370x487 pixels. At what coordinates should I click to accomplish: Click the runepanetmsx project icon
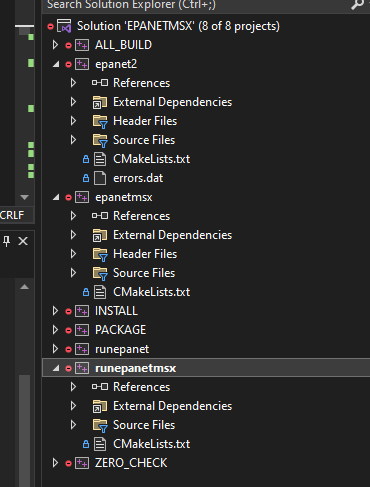(82, 368)
